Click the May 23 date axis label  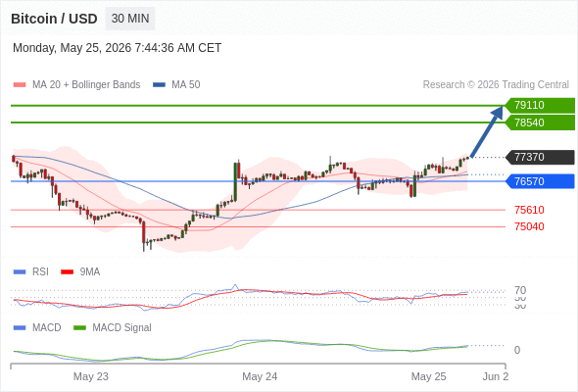pyautogui.click(x=91, y=376)
